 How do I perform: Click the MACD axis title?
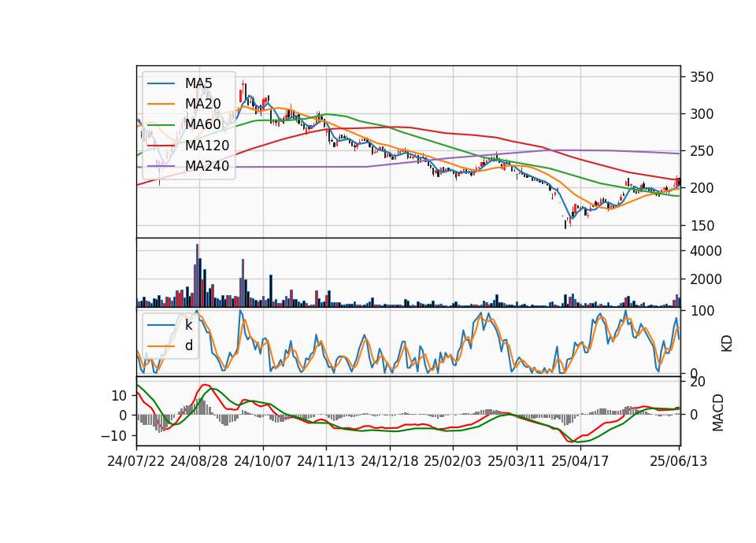[718, 412]
